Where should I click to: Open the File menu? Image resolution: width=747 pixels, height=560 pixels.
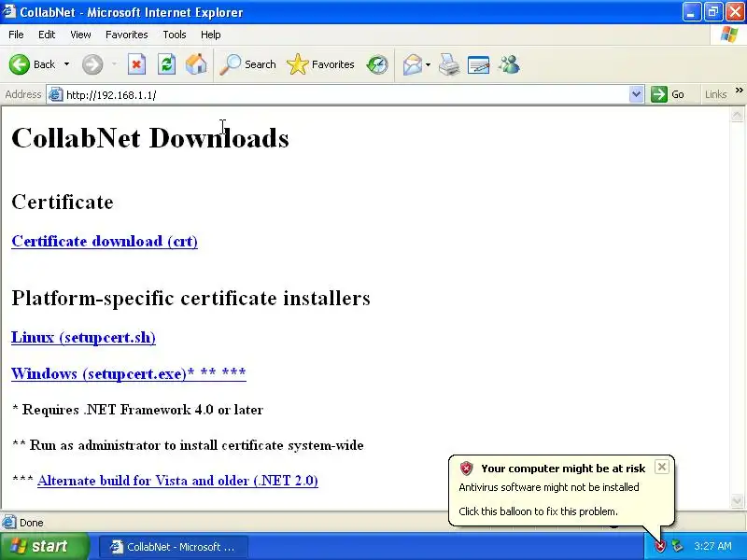16,35
